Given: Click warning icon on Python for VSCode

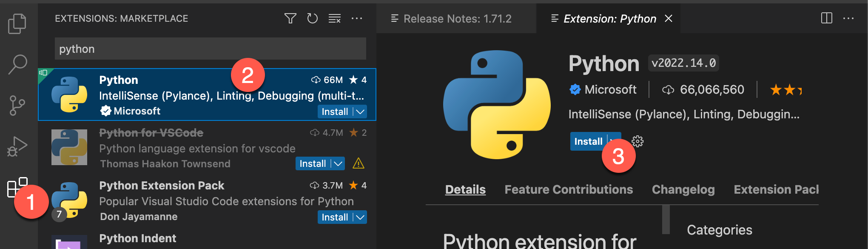Looking at the screenshot, I should (x=359, y=163).
